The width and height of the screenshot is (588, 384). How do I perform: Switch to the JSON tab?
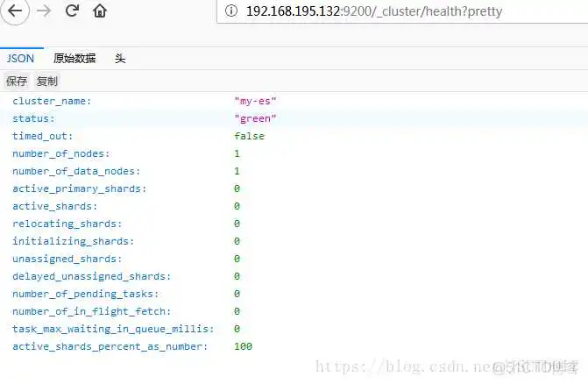(20, 59)
